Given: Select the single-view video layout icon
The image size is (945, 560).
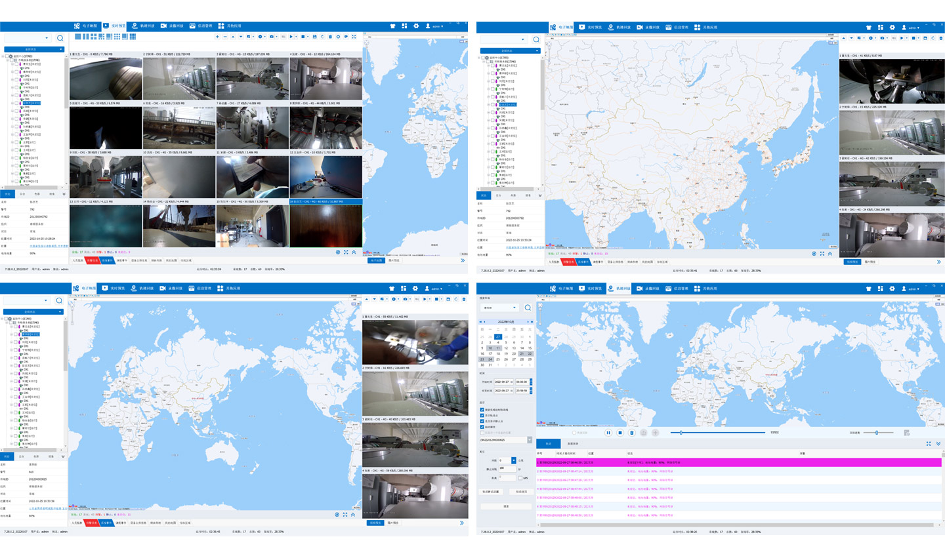Looking at the screenshot, I should click(x=78, y=37).
